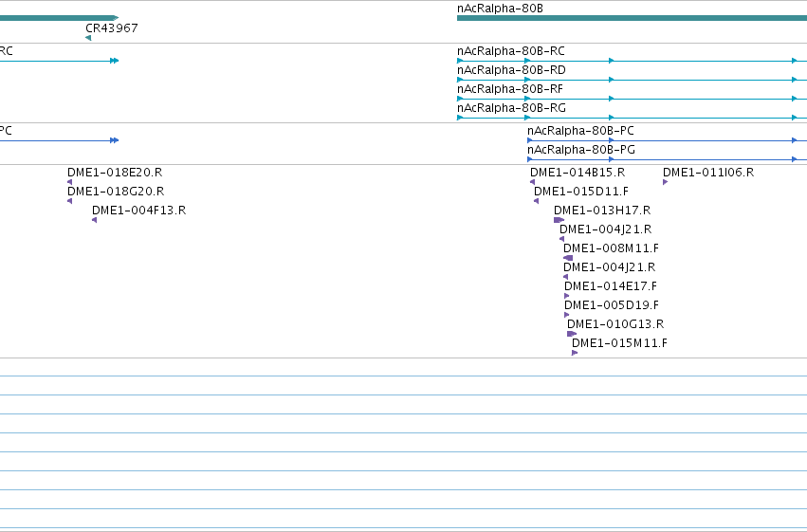This screenshot has height=532, width=807.
Task: Click the DME1-004F13.R label
Action: pyautogui.click(x=139, y=211)
